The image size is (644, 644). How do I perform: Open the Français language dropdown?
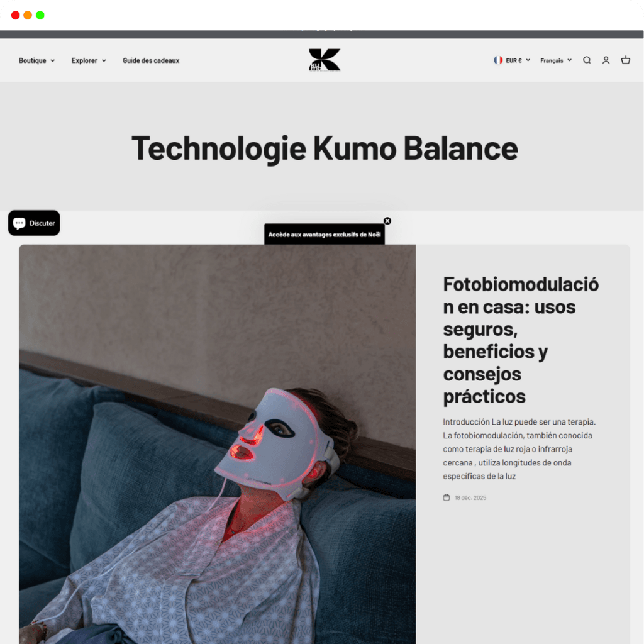tap(556, 60)
